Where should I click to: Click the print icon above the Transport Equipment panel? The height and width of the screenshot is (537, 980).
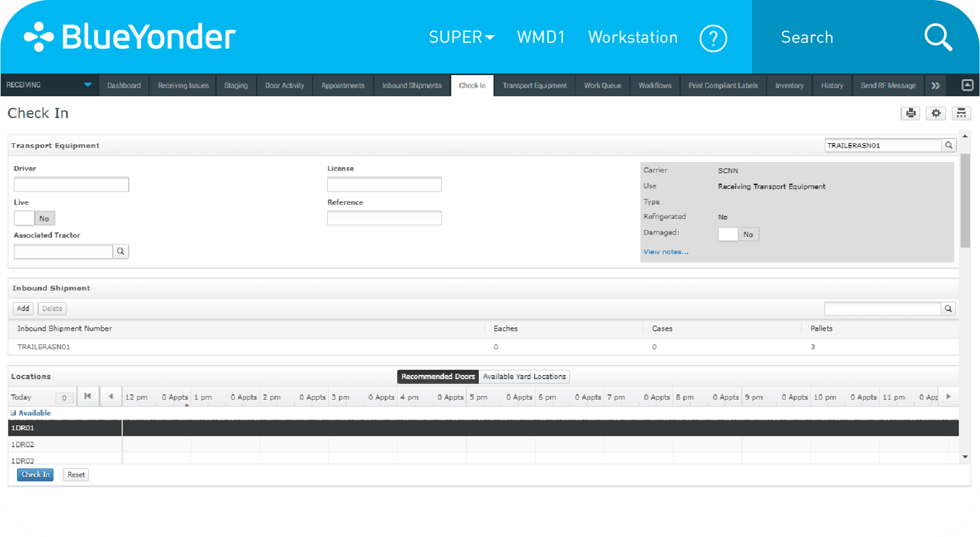click(x=910, y=113)
